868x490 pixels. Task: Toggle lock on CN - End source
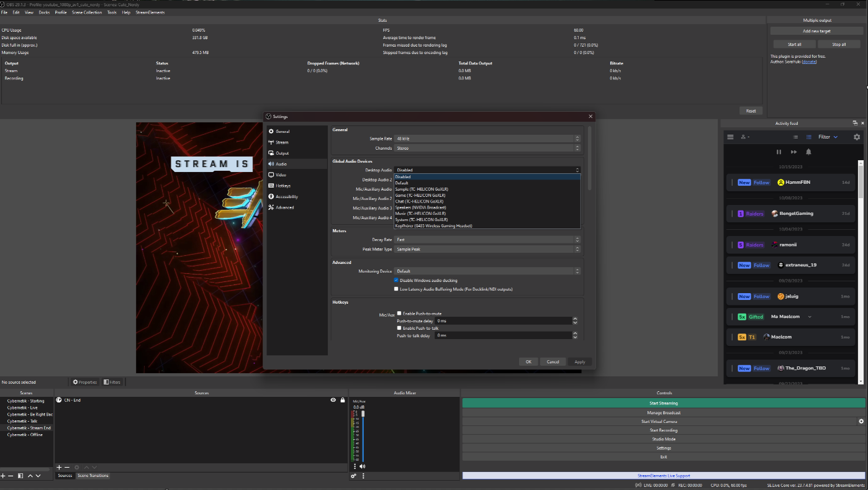(x=343, y=401)
